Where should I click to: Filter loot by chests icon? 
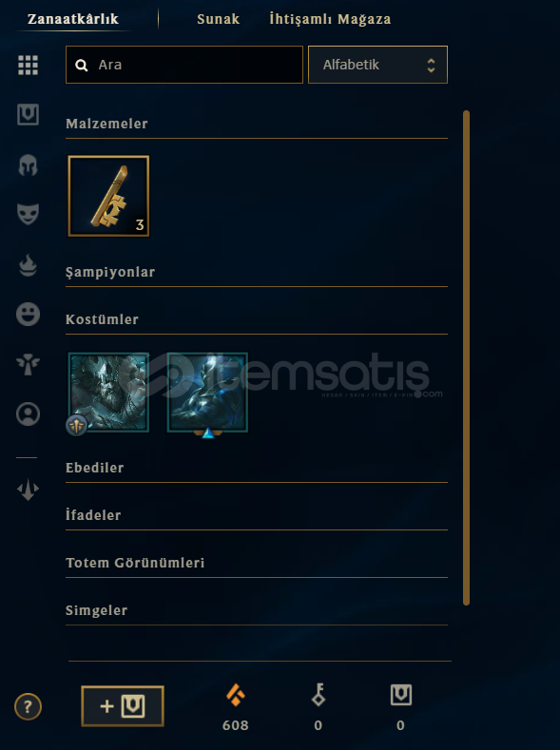(x=28, y=115)
